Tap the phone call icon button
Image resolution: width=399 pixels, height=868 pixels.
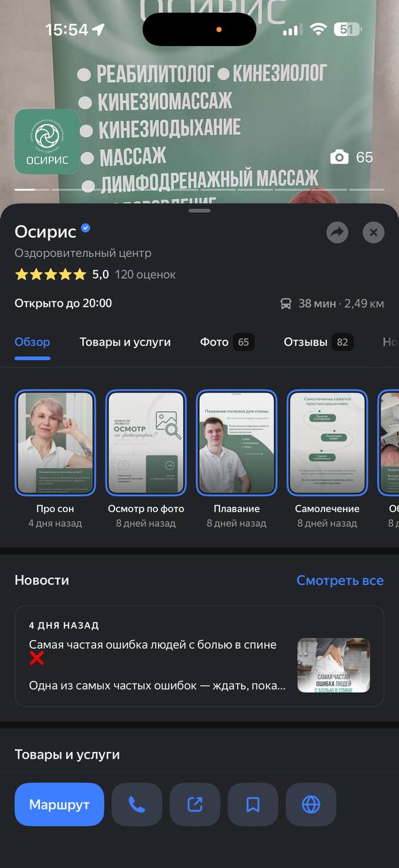137,804
